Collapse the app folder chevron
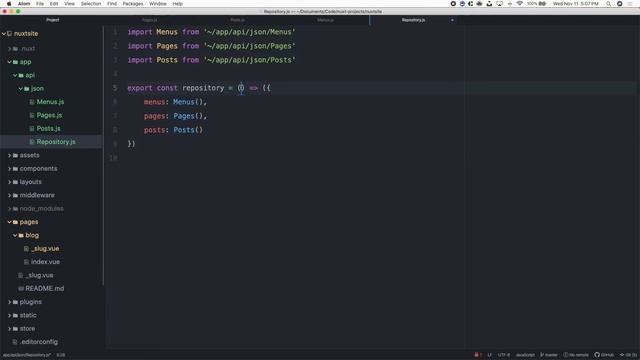This screenshot has width=640, height=360. point(9,62)
